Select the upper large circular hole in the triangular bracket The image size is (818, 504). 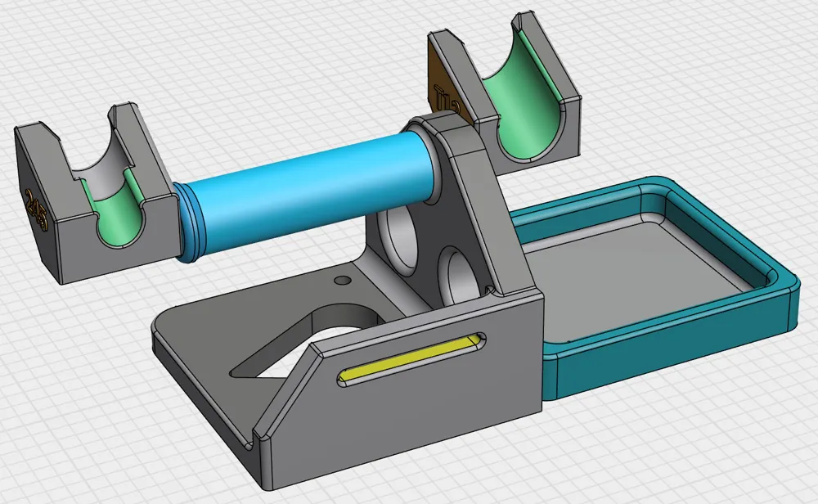click(399, 240)
